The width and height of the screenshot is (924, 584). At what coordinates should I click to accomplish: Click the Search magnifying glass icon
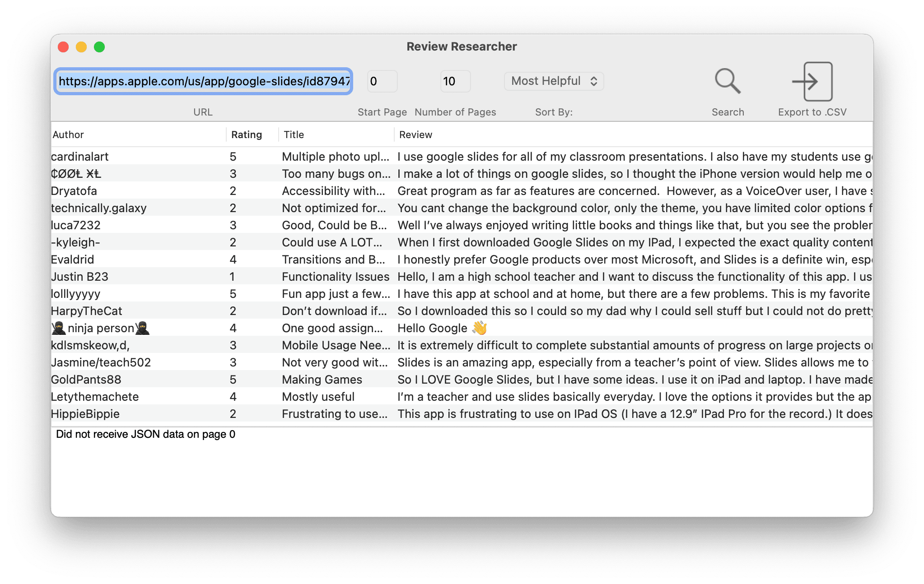(x=728, y=82)
